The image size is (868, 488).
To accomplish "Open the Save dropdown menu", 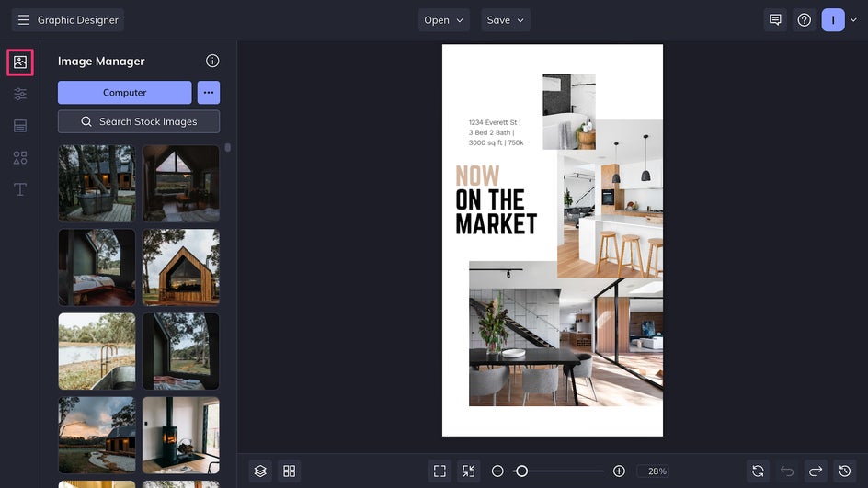I will point(506,20).
